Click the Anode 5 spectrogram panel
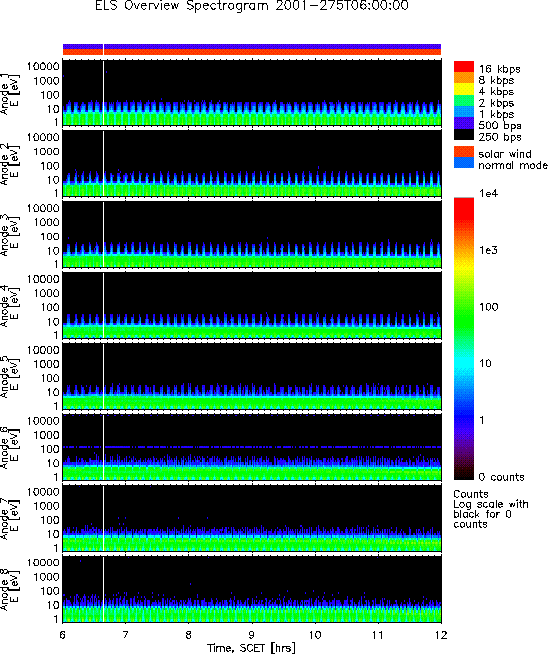Image resolution: width=548 pixels, height=654 pixels. [252, 377]
